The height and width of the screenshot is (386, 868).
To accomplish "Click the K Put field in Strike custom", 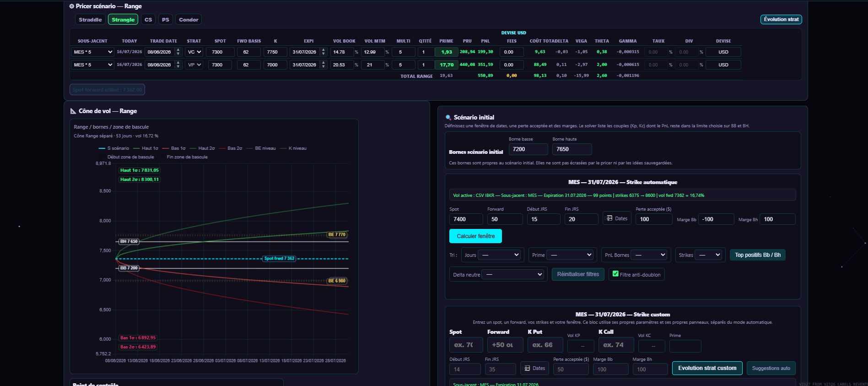I will click(545, 345).
